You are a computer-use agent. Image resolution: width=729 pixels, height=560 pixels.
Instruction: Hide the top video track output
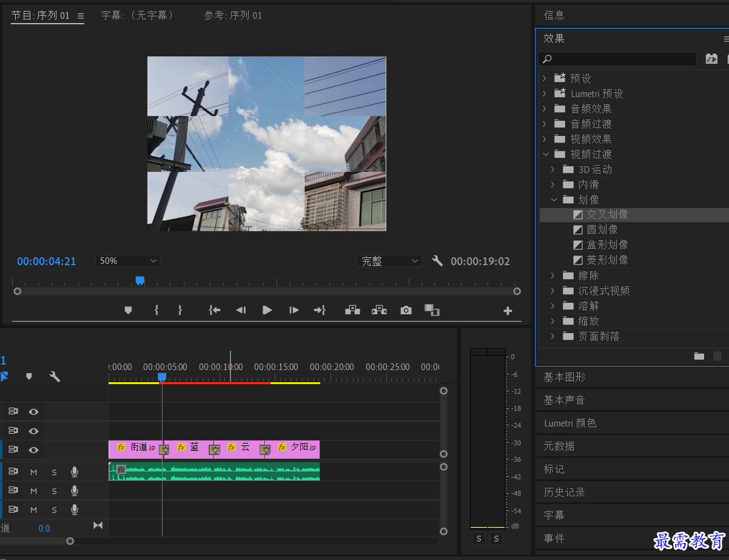33,411
